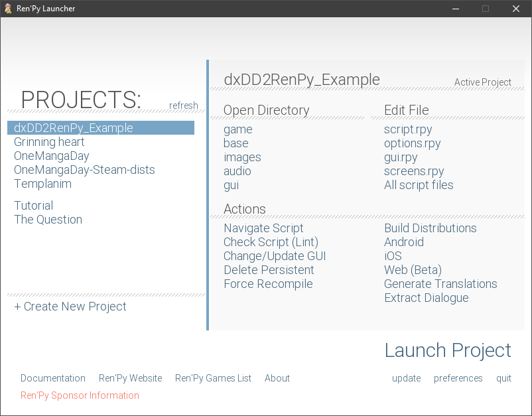Open the preferences screen
532x416 pixels.
pyautogui.click(x=458, y=378)
